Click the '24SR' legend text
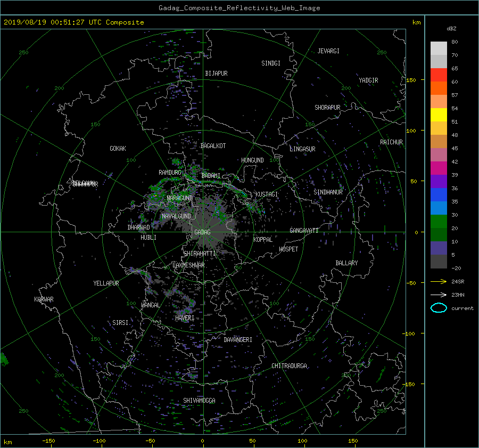 [x=458, y=282]
